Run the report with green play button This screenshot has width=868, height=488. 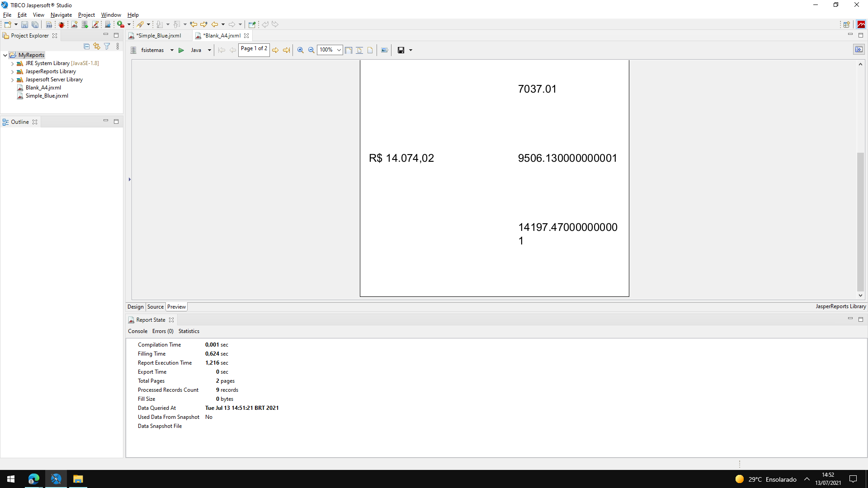(x=181, y=50)
